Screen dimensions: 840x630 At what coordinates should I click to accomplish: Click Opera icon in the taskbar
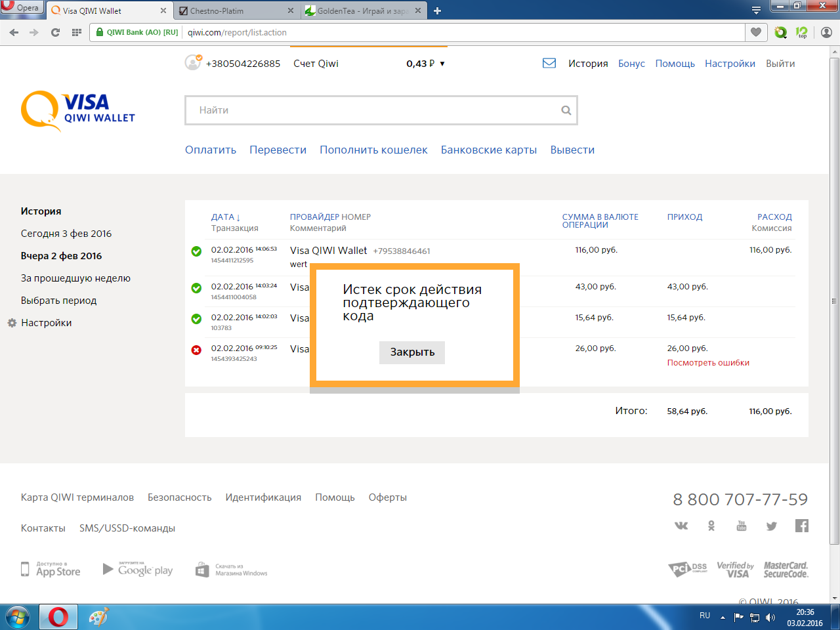(58, 618)
